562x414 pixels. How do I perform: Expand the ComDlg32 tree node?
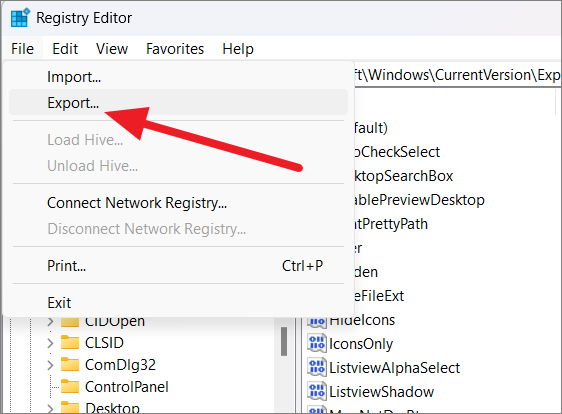coord(51,365)
